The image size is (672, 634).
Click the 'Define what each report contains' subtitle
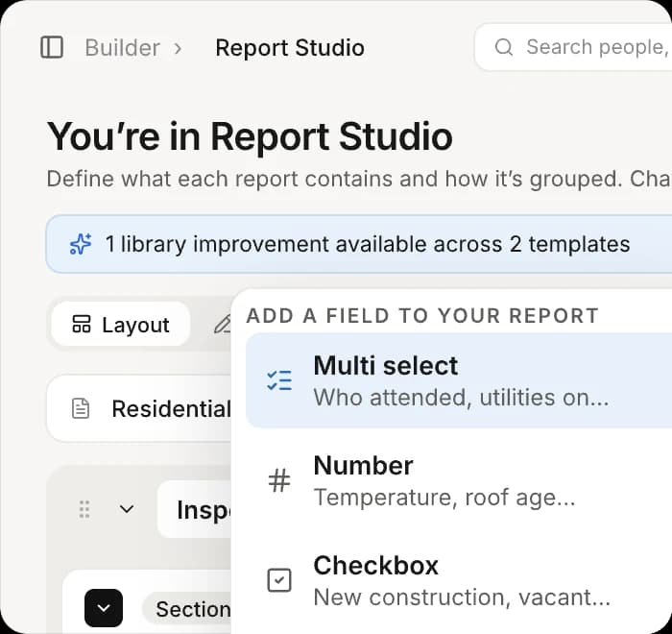coord(359,179)
